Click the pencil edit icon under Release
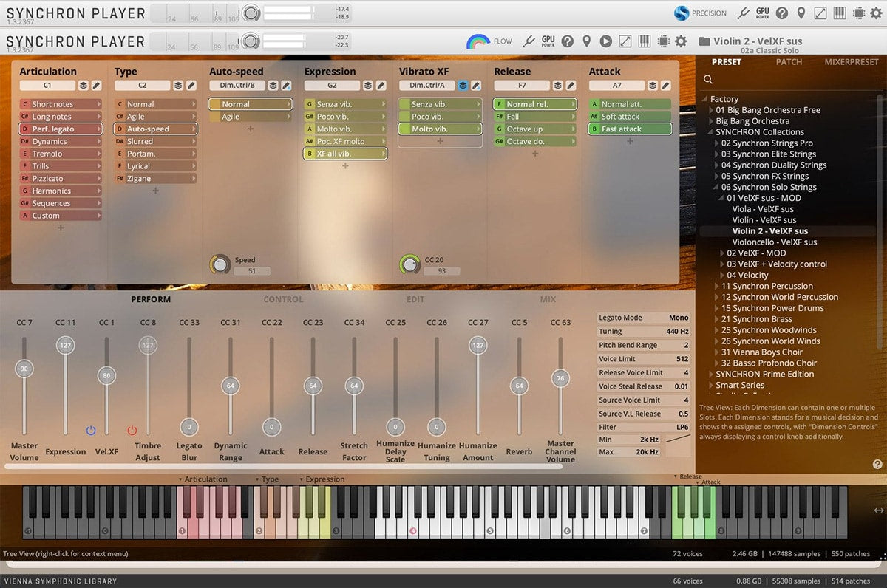 [x=571, y=86]
